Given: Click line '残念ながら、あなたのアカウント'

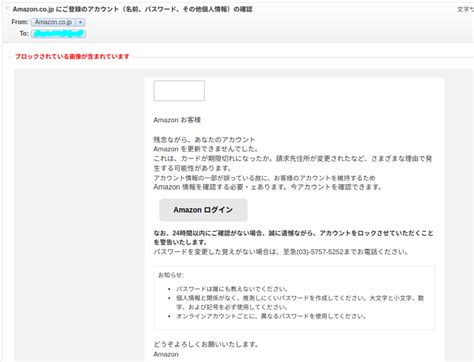Looking at the screenshot, I should 204,140.
